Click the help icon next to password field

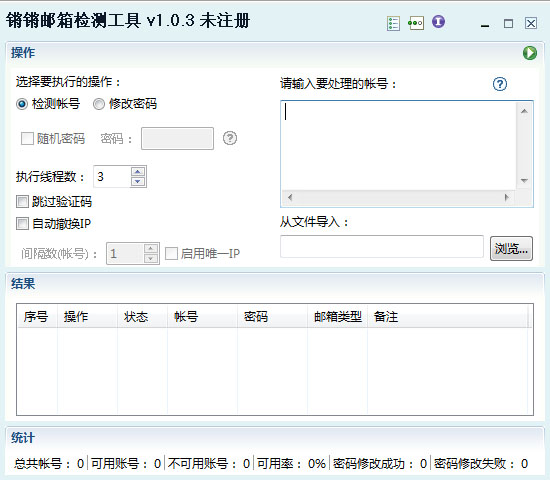pos(230,138)
